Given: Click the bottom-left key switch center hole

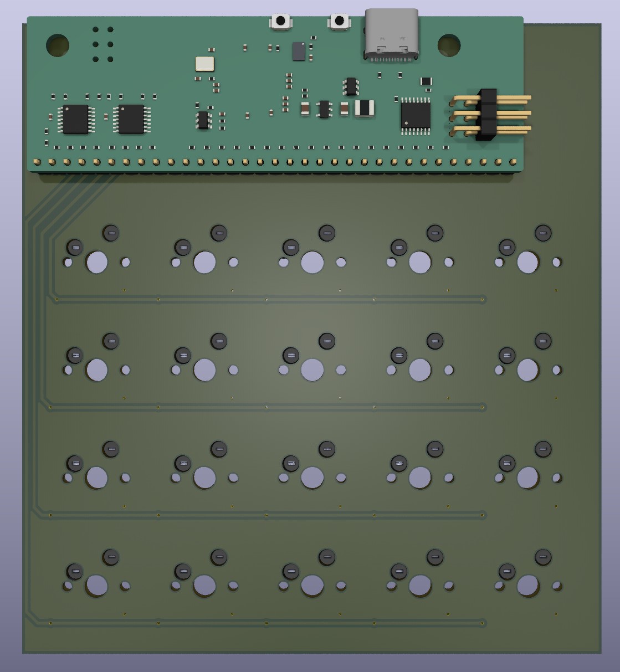Looking at the screenshot, I should [97, 586].
